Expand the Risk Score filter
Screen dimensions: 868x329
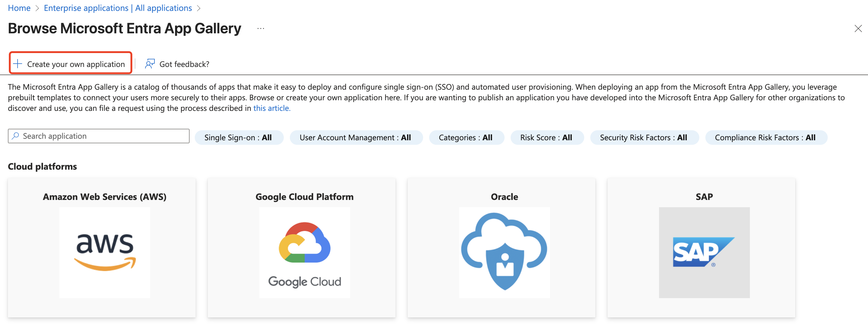[546, 138]
